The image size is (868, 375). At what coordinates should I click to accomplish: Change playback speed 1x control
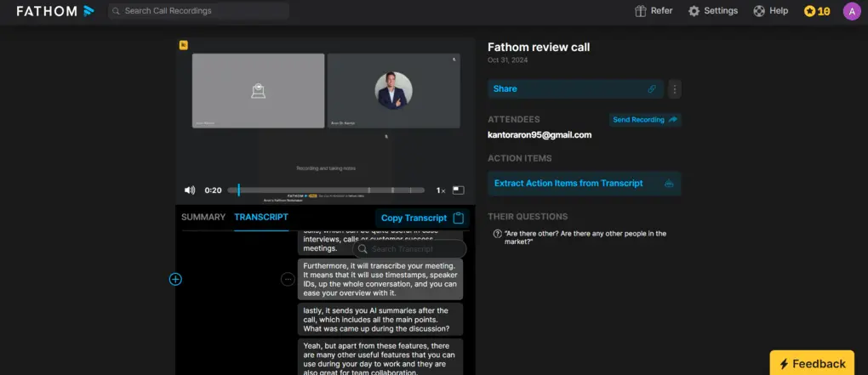pyautogui.click(x=441, y=190)
